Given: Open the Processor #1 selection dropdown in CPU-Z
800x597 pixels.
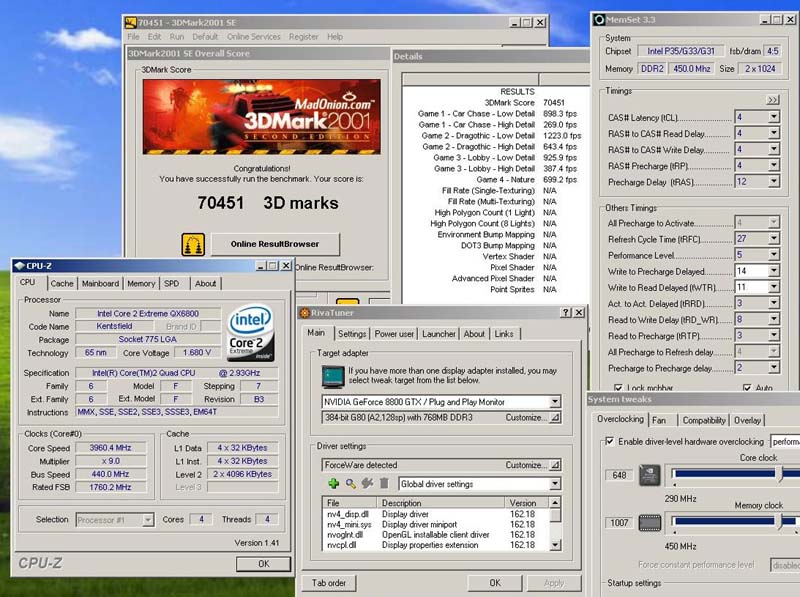Looking at the screenshot, I should click(x=147, y=519).
